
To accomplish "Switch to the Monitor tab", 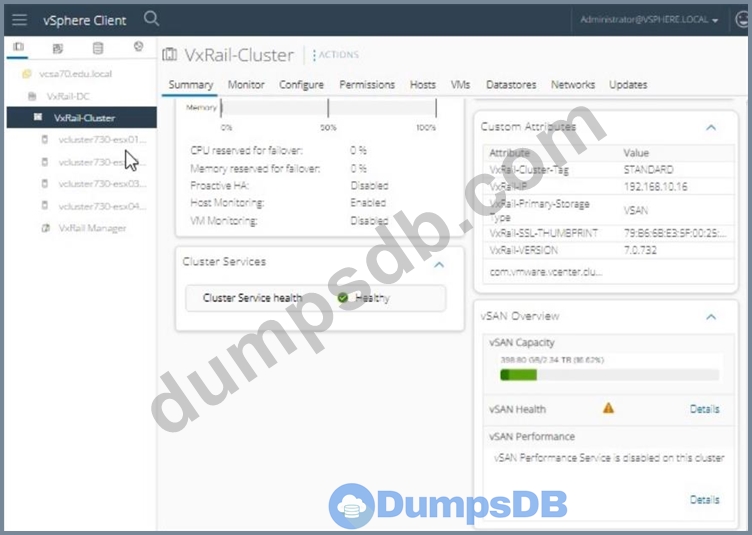I will (x=246, y=85).
